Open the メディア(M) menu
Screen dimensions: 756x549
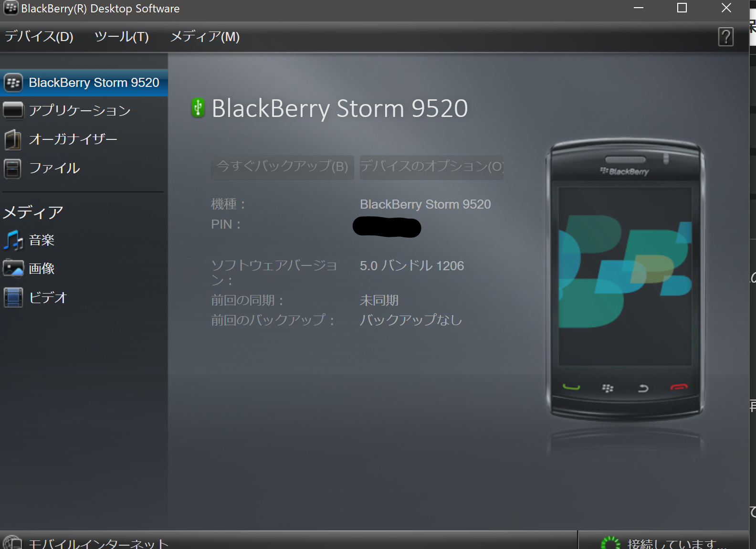point(205,37)
